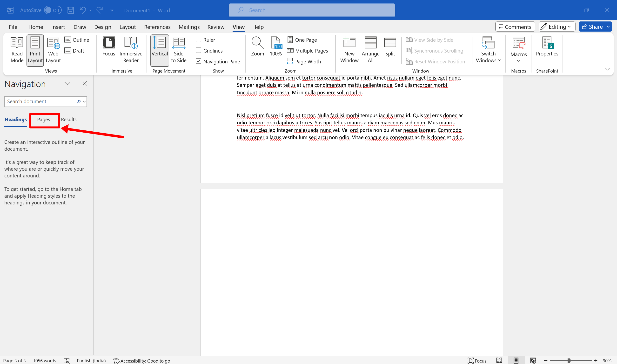Image resolution: width=617 pixels, height=364 pixels.
Task: Collapse the ribbon with the chevron
Action: (x=607, y=69)
